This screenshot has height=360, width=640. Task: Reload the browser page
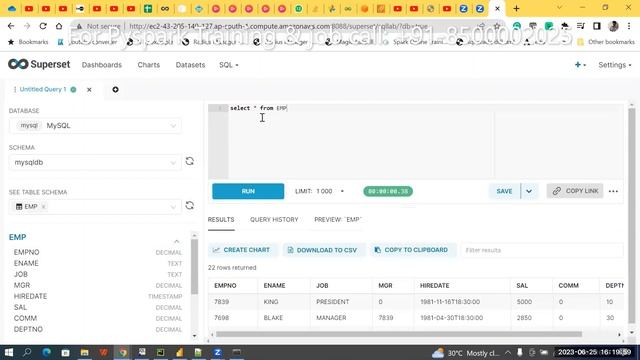(43, 26)
